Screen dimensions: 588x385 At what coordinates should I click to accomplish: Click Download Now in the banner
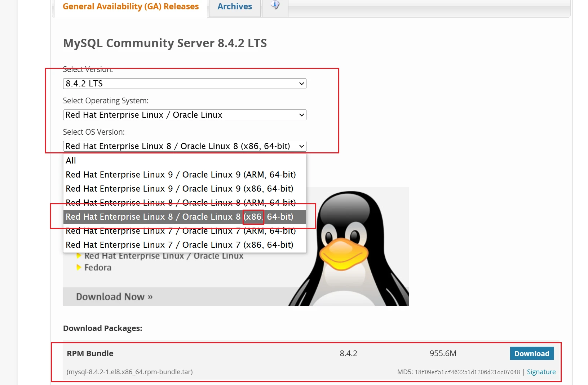coord(114,297)
